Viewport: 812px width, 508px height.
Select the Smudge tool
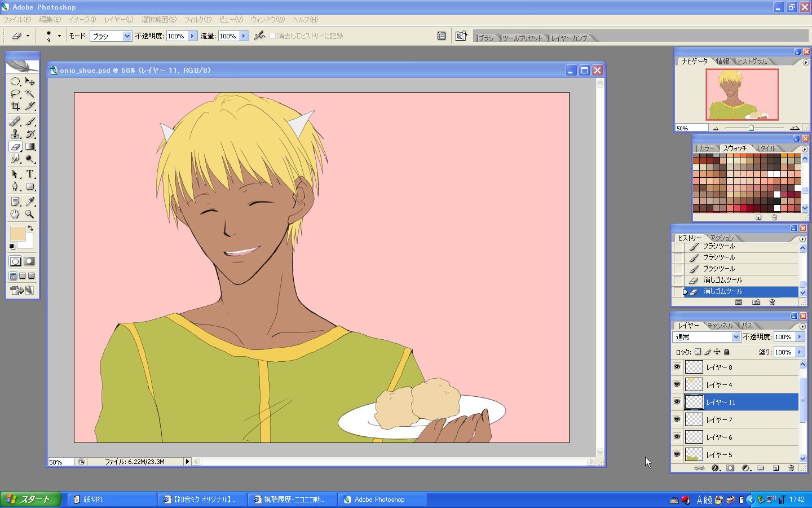15,159
